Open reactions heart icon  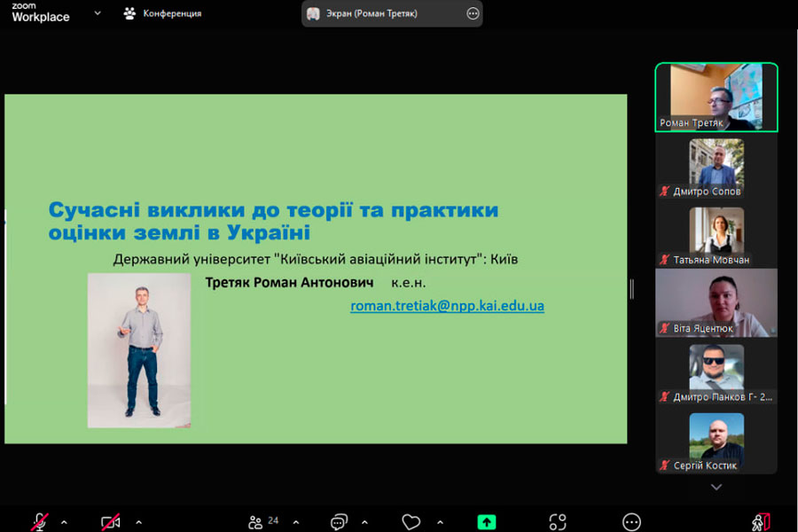[411, 522]
